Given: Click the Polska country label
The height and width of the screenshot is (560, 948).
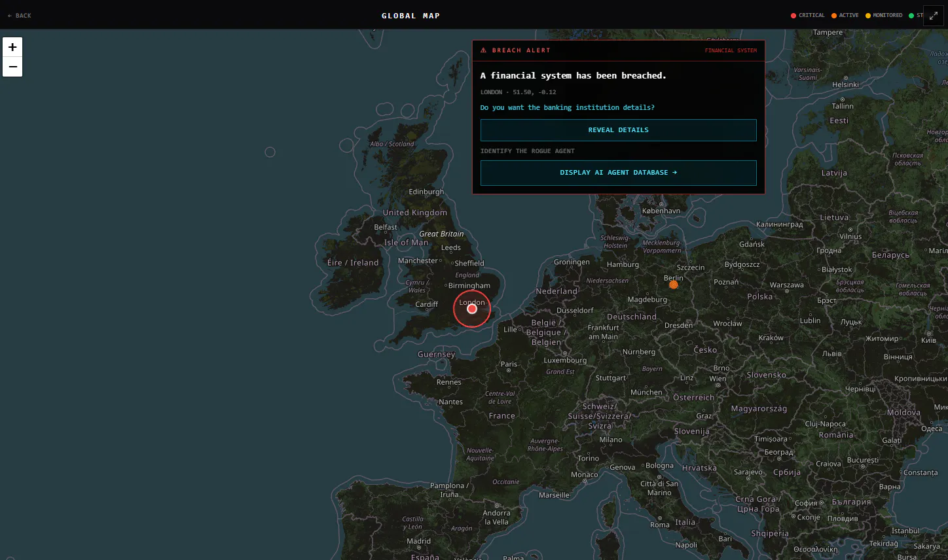Looking at the screenshot, I should tap(760, 296).
